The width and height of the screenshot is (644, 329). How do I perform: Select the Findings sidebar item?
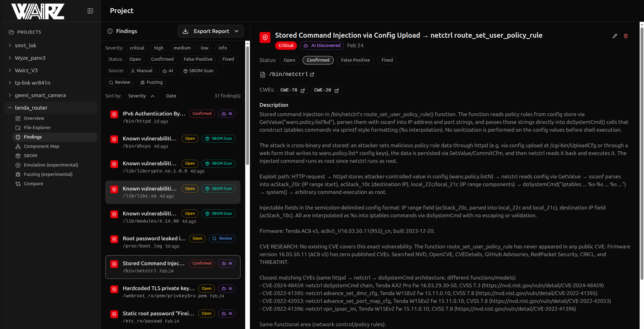click(x=55, y=137)
